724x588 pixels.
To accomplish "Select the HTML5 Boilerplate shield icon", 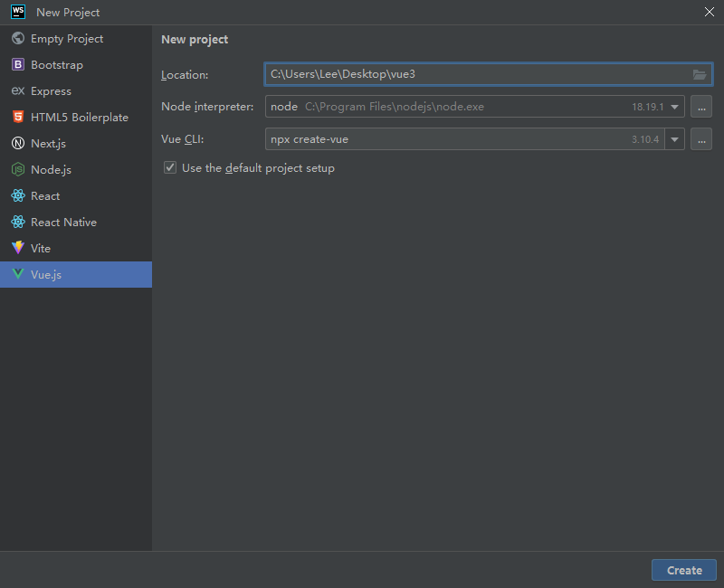I will tap(18, 117).
